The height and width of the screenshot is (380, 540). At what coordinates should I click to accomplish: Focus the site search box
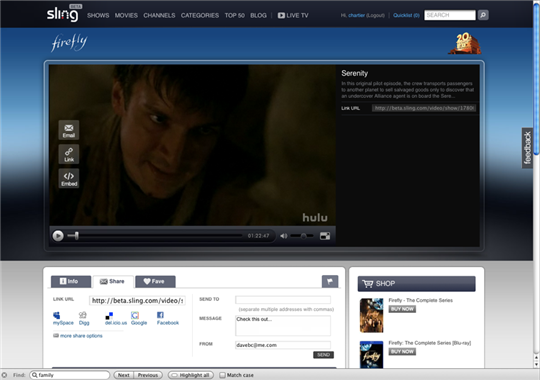point(450,15)
